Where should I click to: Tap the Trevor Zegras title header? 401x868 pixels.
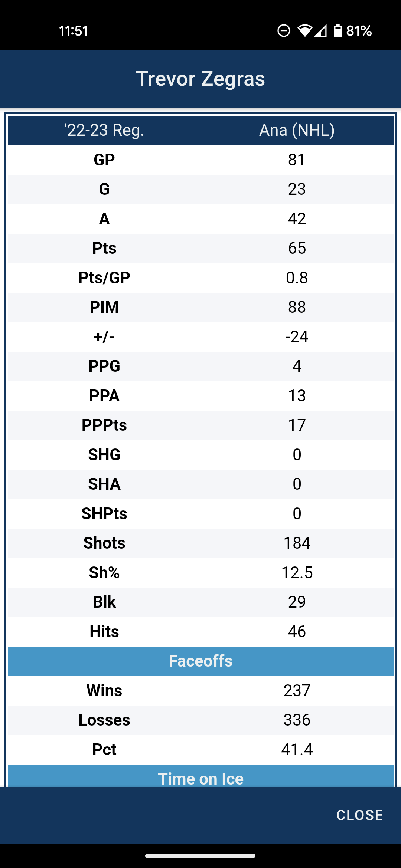pyautogui.click(x=200, y=79)
